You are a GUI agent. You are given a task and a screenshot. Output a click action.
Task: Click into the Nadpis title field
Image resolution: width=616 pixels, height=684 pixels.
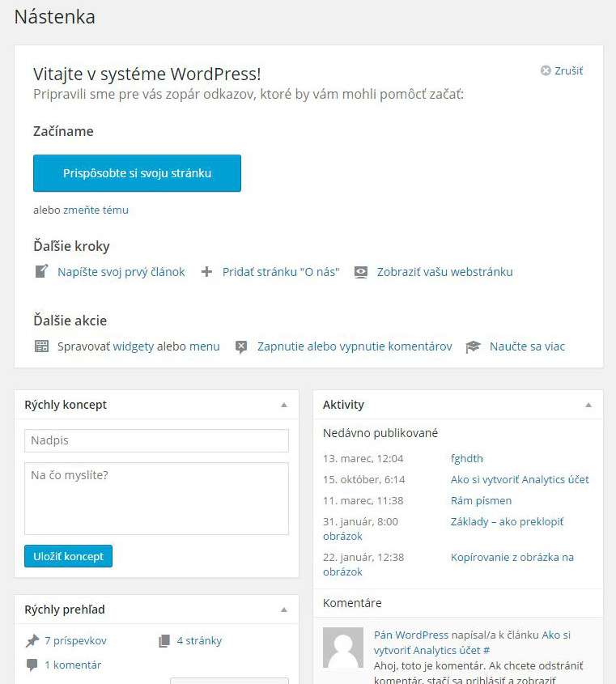(x=156, y=440)
